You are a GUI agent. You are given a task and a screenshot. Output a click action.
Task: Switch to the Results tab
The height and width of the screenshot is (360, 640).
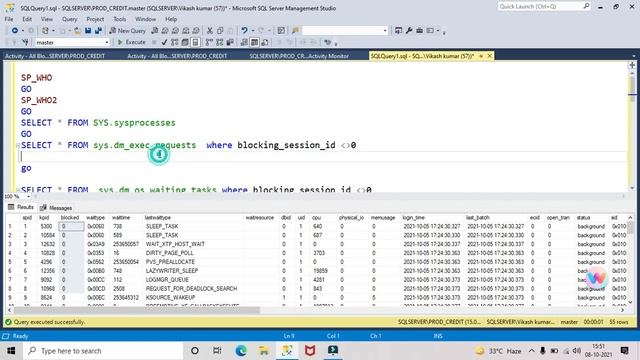pos(21,207)
